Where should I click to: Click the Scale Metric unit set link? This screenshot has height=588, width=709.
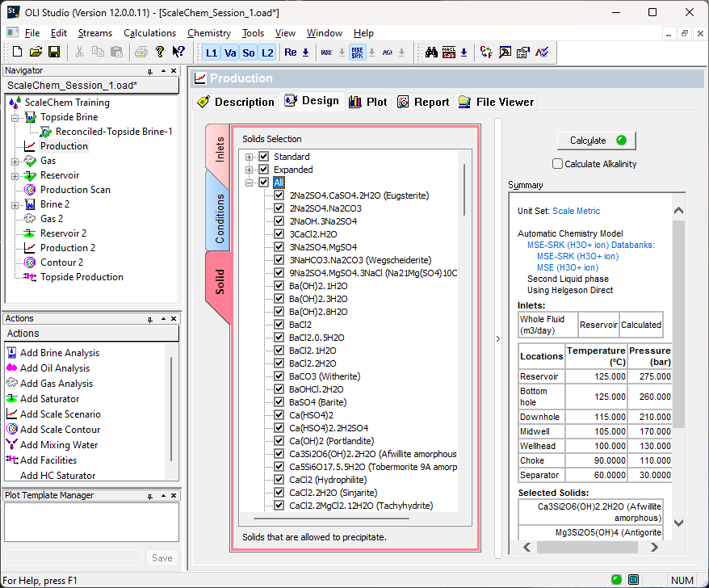[576, 211]
